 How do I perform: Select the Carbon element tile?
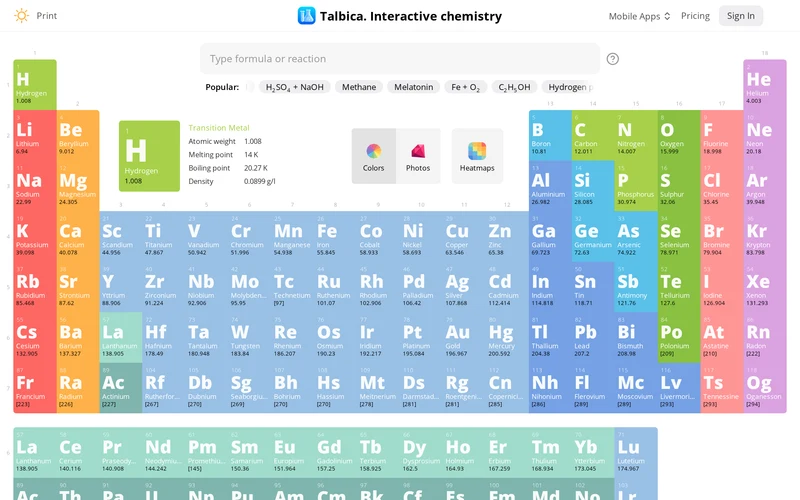(593, 135)
